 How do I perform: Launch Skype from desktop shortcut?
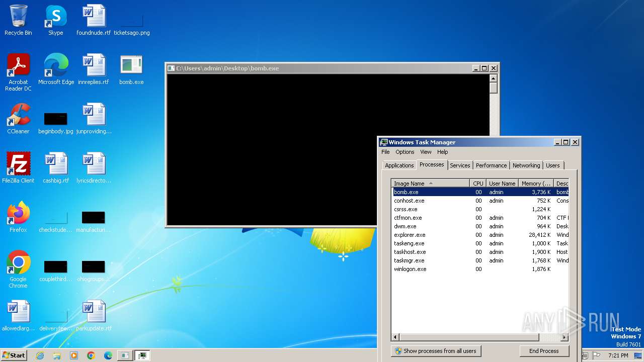pyautogui.click(x=55, y=20)
